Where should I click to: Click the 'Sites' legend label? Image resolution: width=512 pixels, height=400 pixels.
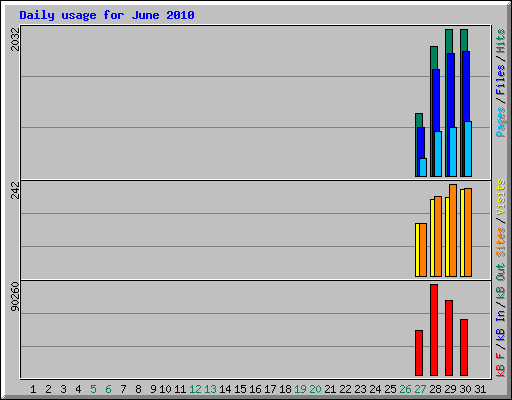tap(500, 242)
